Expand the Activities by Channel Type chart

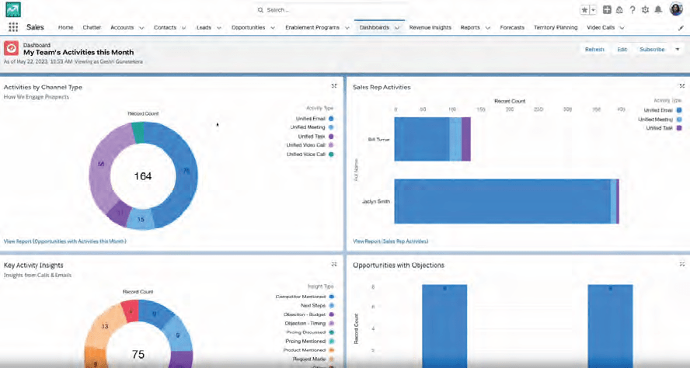click(x=334, y=86)
